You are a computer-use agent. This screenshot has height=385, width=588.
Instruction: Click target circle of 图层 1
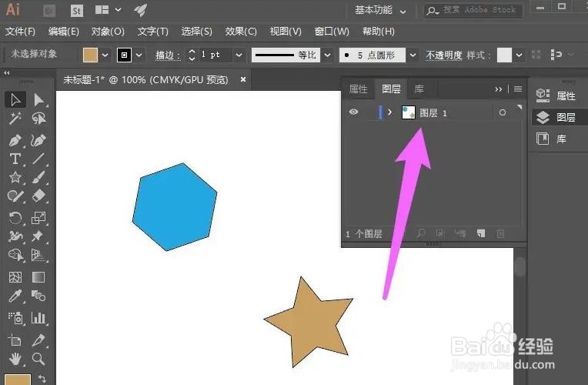click(503, 112)
